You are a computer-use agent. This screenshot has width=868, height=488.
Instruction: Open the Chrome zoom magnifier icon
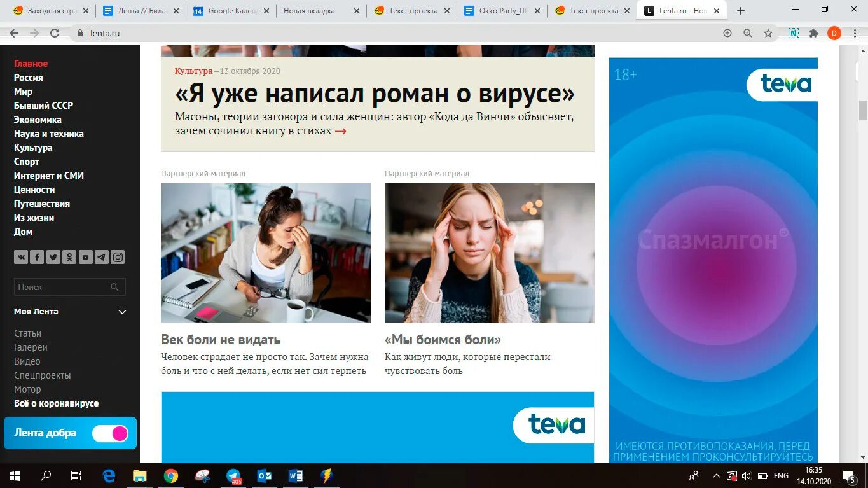click(x=748, y=33)
